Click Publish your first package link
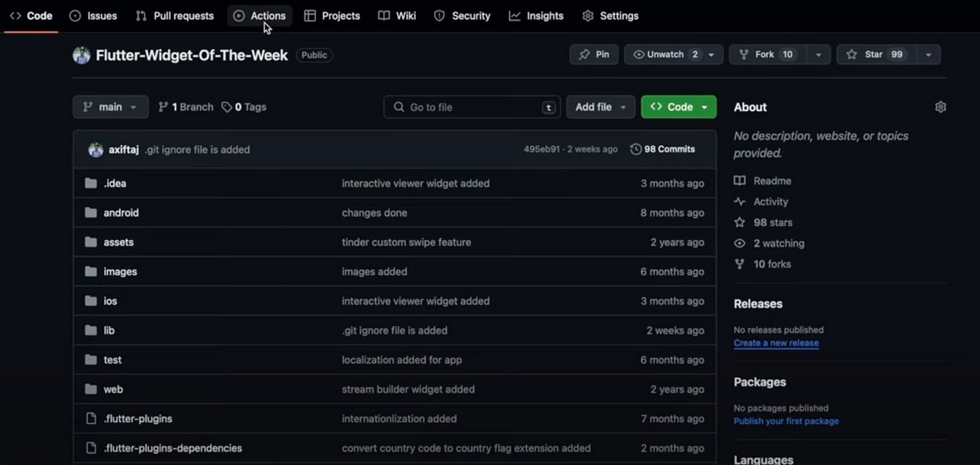This screenshot has width=980, height=465. click(787, 421)
